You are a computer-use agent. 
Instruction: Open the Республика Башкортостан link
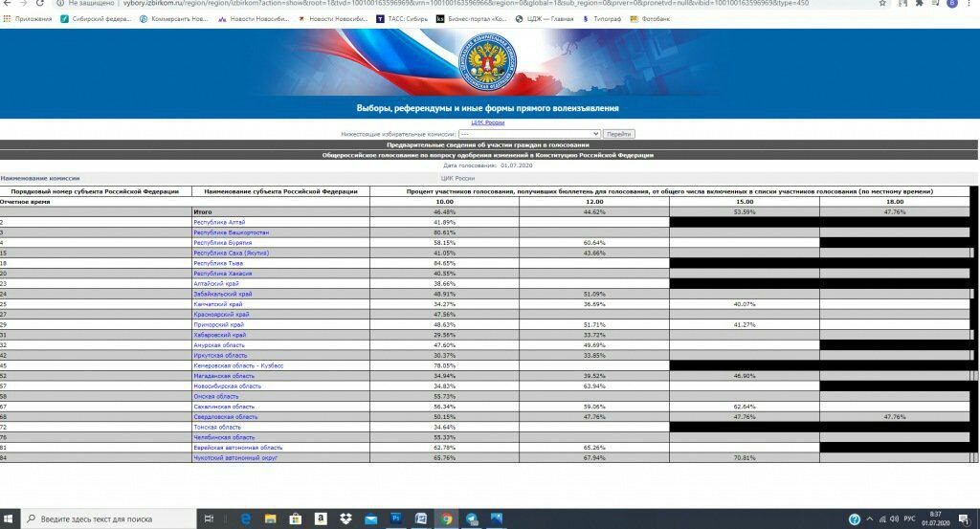click(232, 232)
